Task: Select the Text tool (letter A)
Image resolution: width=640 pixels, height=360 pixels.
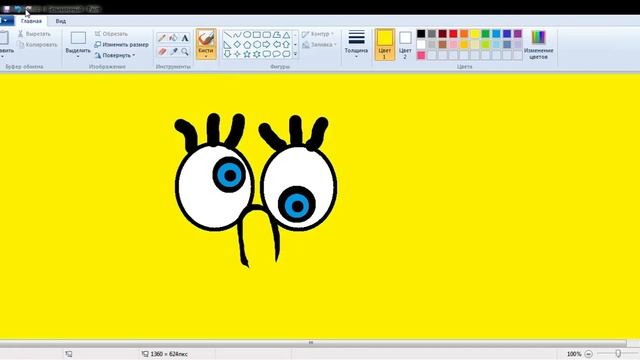Action: [x=185, y=38]
